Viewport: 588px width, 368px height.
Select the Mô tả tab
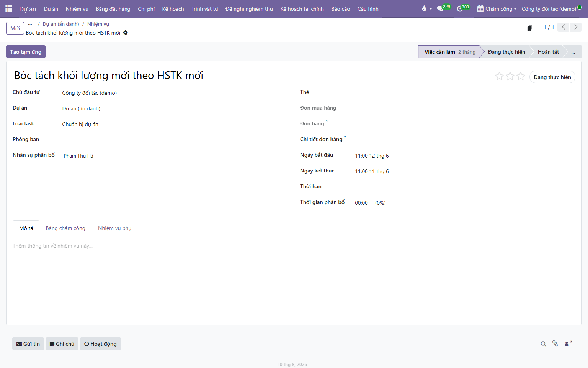[26, 228]
